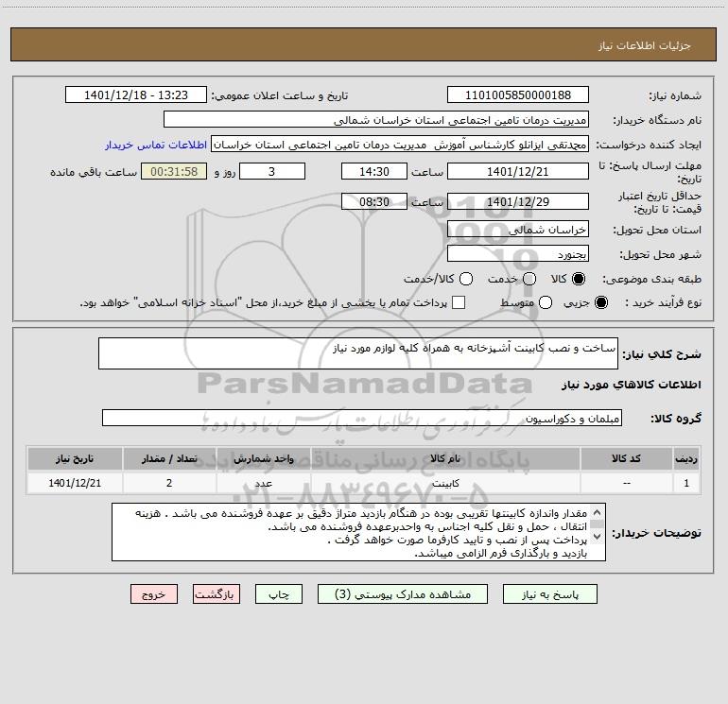Viewport: 728px width, 704px height.
Task: Click مشاهده مدارک پیوستی (3) button
Action: coord(403,594)
